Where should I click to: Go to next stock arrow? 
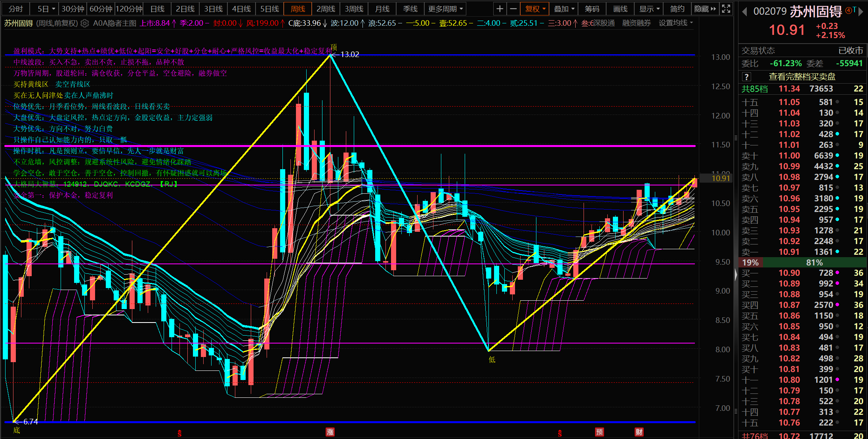861,12
